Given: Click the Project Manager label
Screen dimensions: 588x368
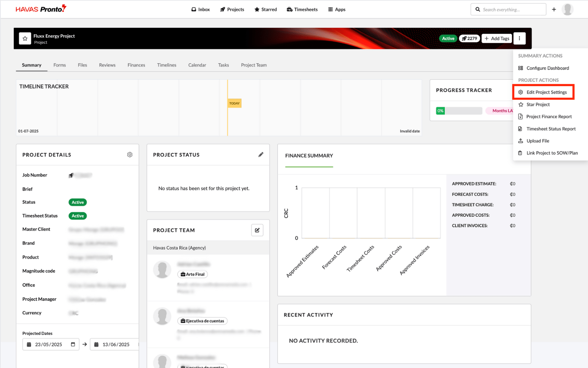Looking at the screenshot, I should click(39, 299).
